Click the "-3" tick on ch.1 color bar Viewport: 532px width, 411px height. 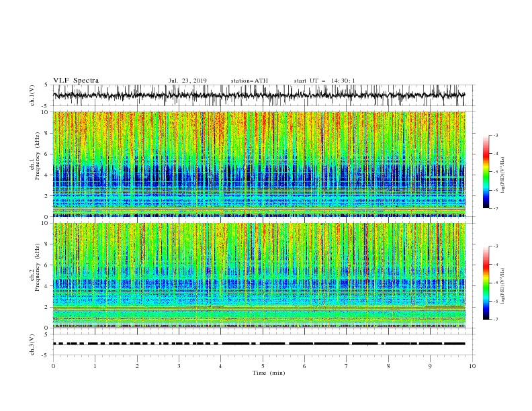click(x=496, y=135)
